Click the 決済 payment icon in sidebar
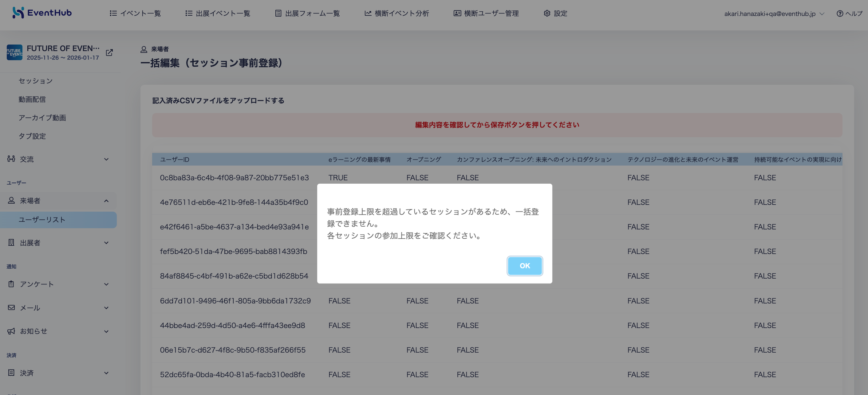The image size is (868, 395). (x=11, y=373)
